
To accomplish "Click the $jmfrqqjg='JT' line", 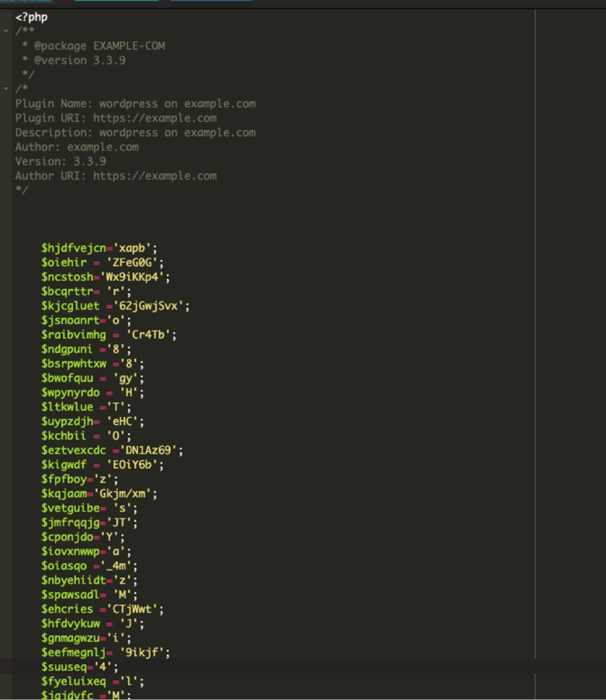I will [89, 522].
